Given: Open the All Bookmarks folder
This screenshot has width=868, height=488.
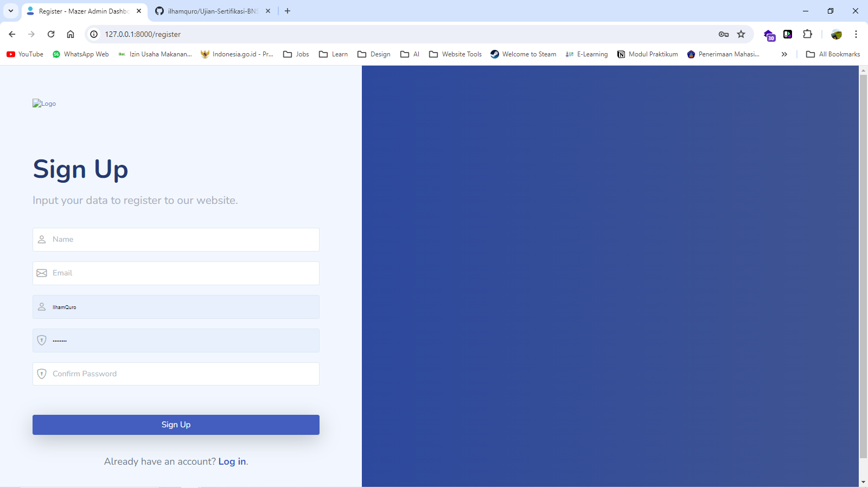Looking at the screenshot, I should click(833, 54).
